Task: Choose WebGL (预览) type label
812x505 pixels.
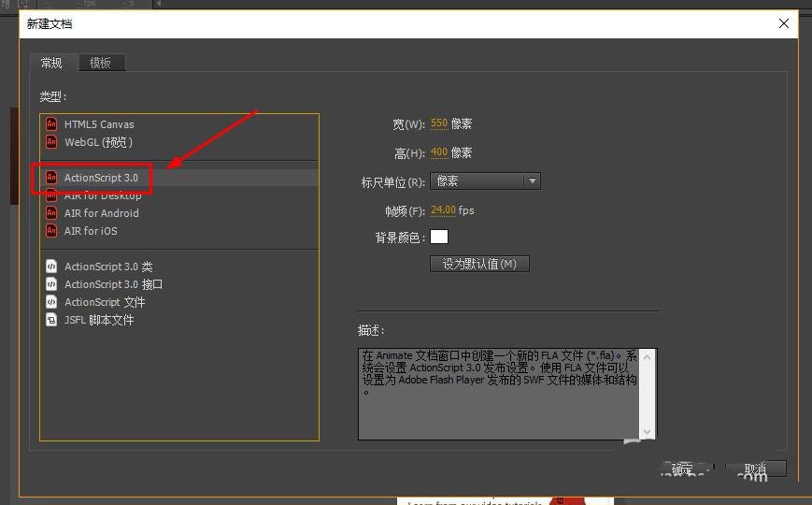Action: click(98, 142)
